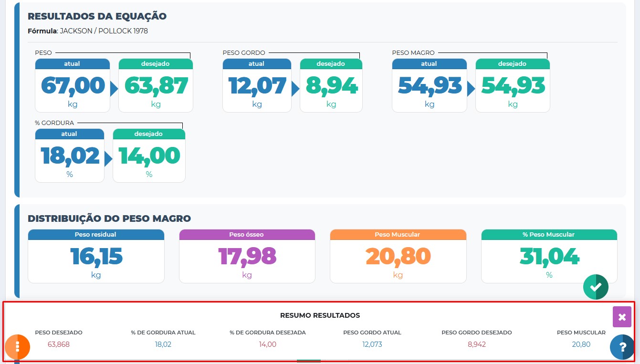Image resolution: width=640 pixels, height=364 pixels.
Task: Click the 63,868 Peso Desejado summary value
Action: point(59,344)
